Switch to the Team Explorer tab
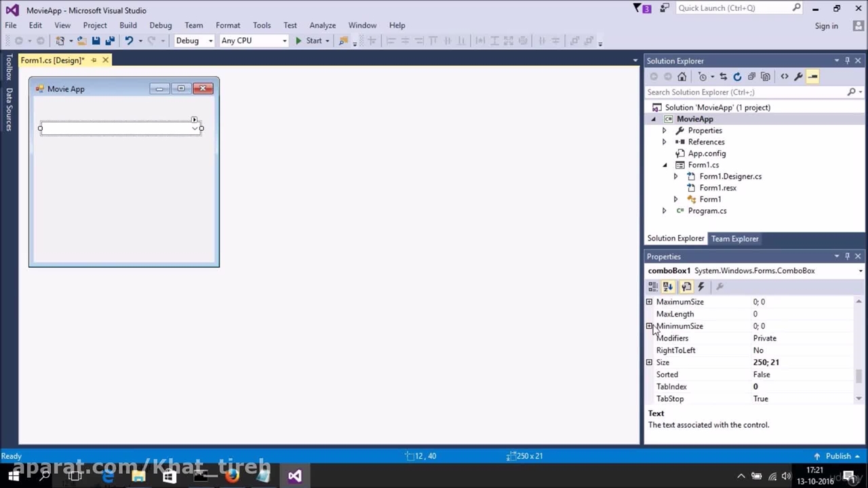 [x=734, y=239]
